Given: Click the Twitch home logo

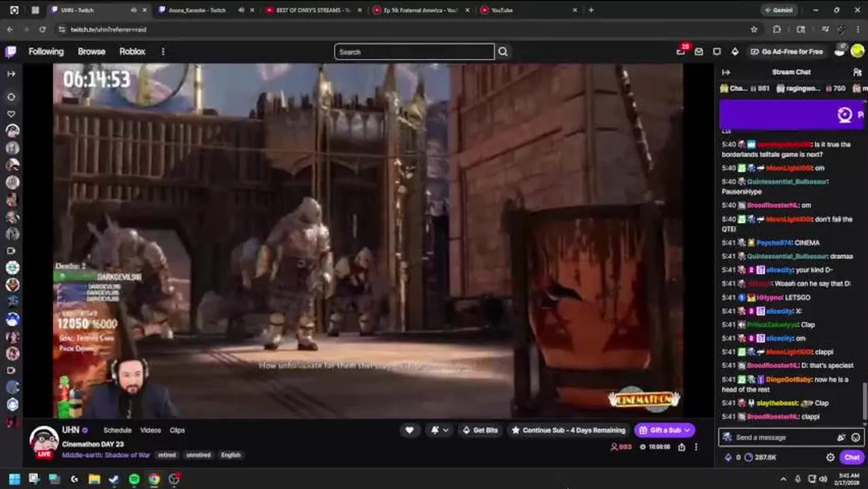Looking at the screenshot, I should point(11,52).
